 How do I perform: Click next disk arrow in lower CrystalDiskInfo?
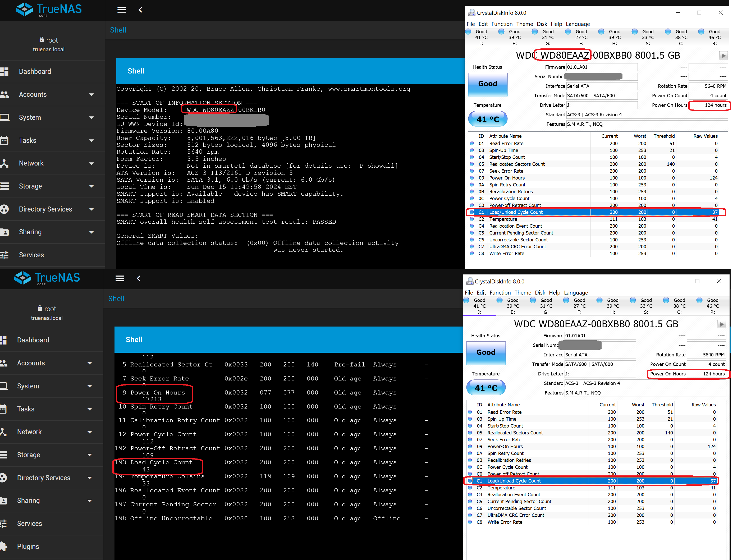tap(721, 324)
